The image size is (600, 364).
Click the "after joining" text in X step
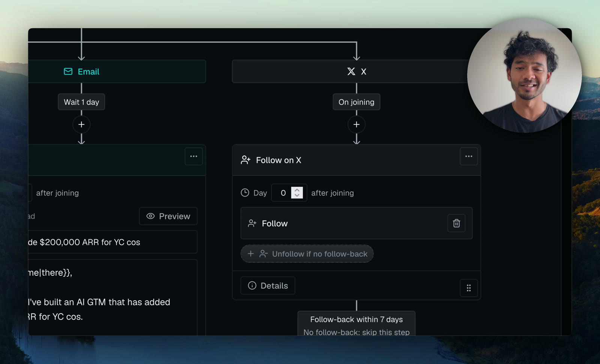(333, 193)
